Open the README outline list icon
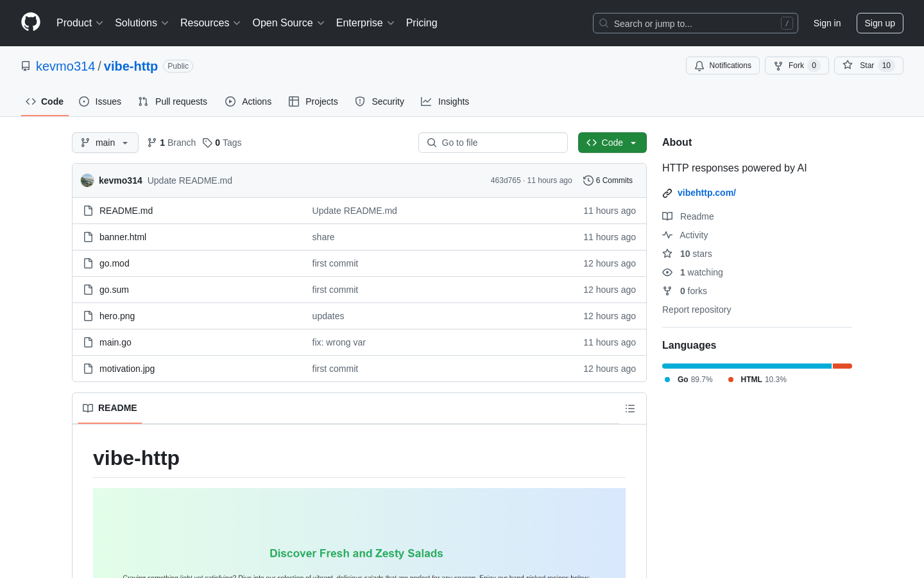Viewport: 924px width, 578px height. (630, 408)
